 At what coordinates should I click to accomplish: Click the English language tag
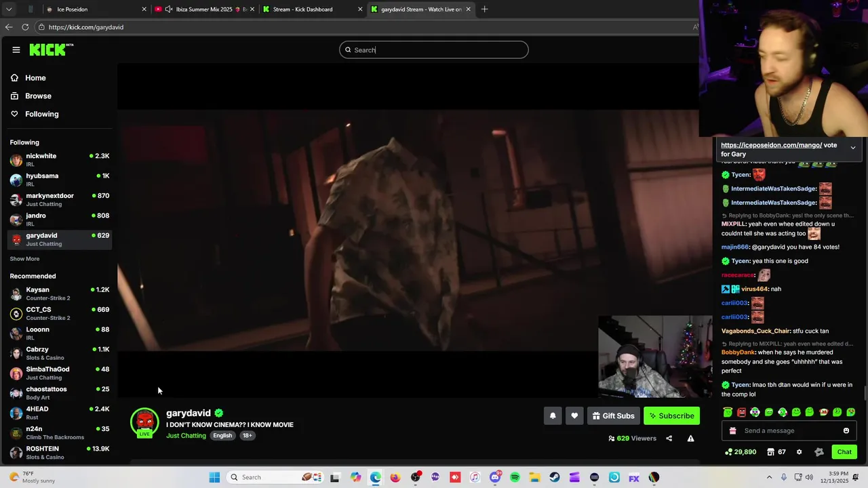coord(222,435)
